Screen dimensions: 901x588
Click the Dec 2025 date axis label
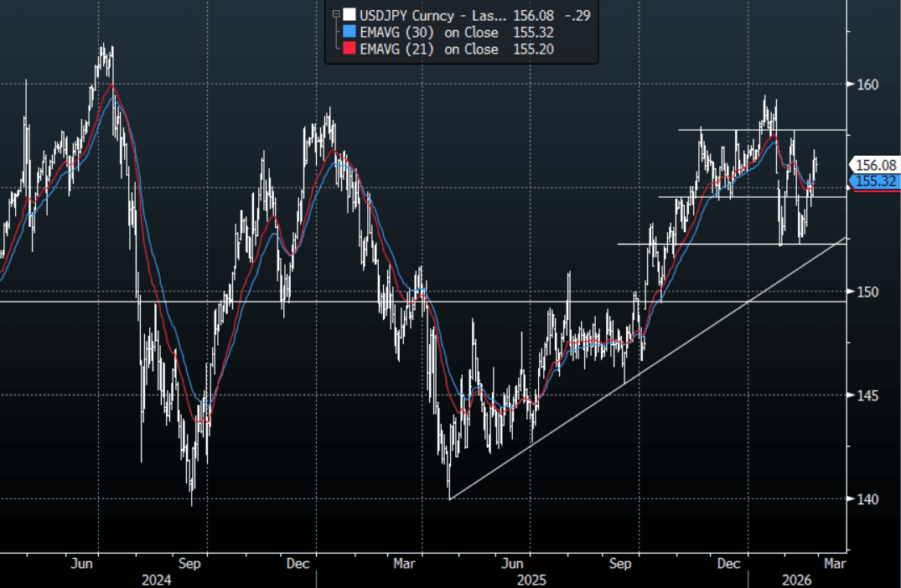728,564
